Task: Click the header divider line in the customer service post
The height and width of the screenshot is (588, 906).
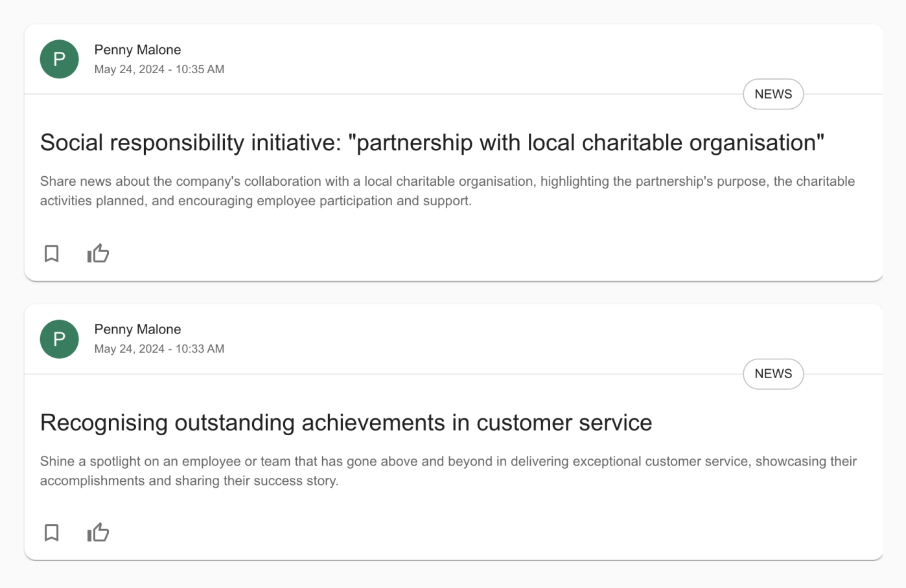Action: pyautogui.click(x=389, y=374)
